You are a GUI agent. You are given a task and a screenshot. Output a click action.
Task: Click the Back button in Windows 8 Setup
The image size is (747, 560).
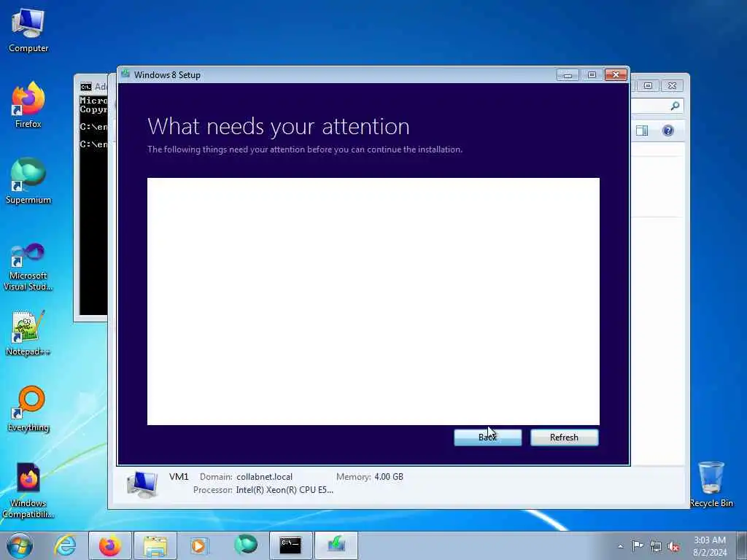[487, 437]
